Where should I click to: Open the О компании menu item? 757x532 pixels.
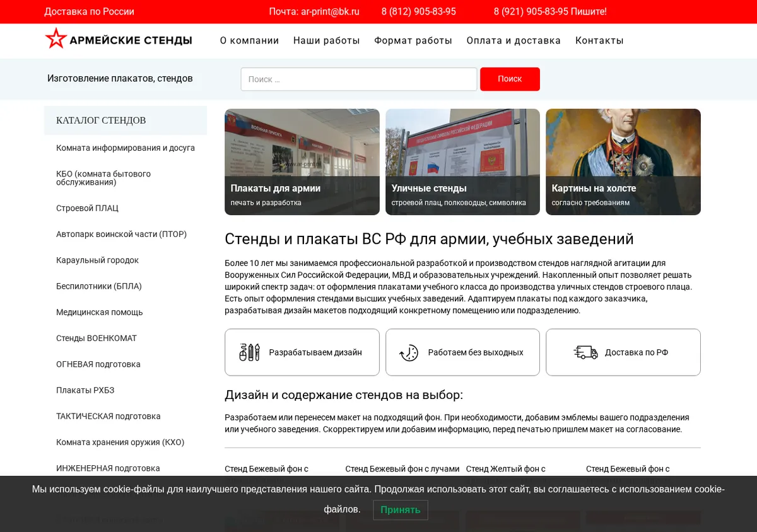(249, 40)
